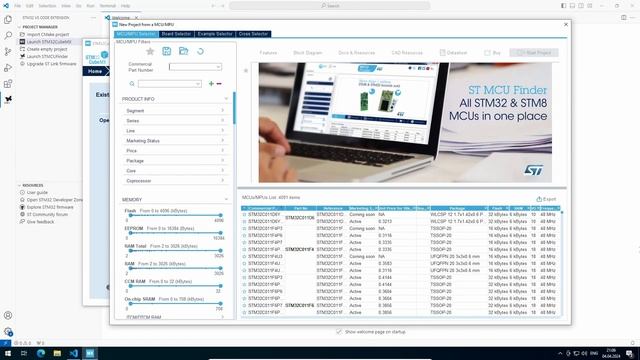Collapse the MEMORY section
Screen dimensions: 640x360
(226, 200)
